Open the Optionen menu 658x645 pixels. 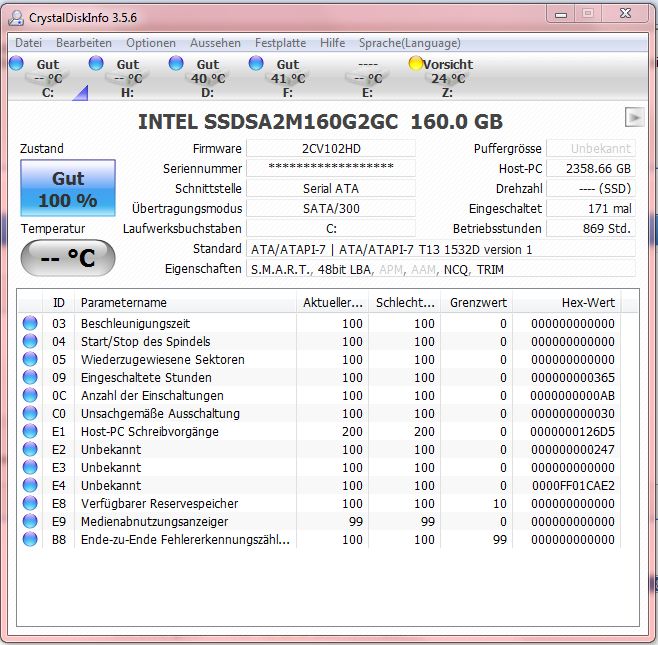tap(151, 43)
